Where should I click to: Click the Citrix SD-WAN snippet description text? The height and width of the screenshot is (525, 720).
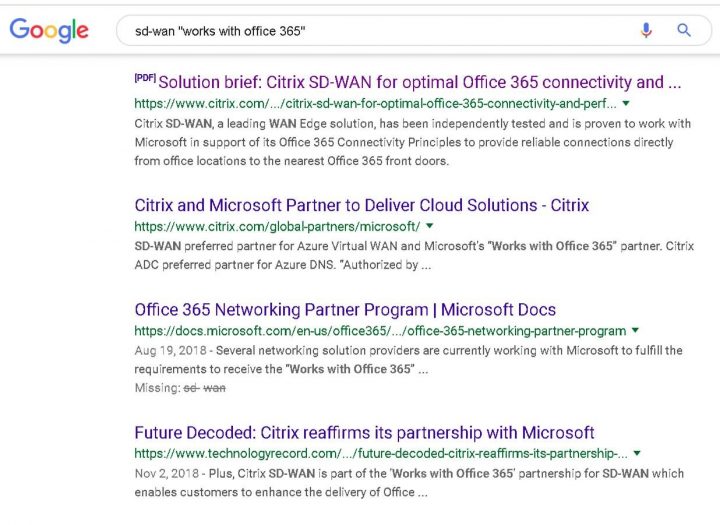coord(412,141)
